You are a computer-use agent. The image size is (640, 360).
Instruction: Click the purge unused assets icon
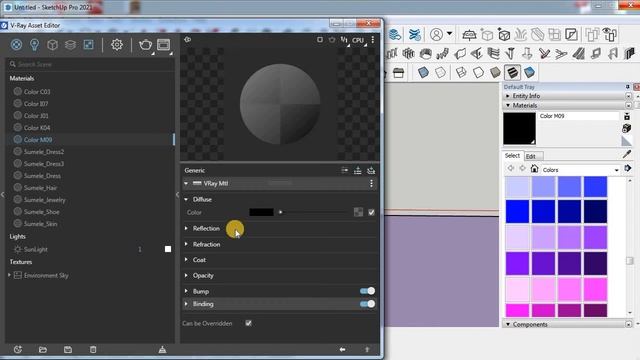click(162, 349)
